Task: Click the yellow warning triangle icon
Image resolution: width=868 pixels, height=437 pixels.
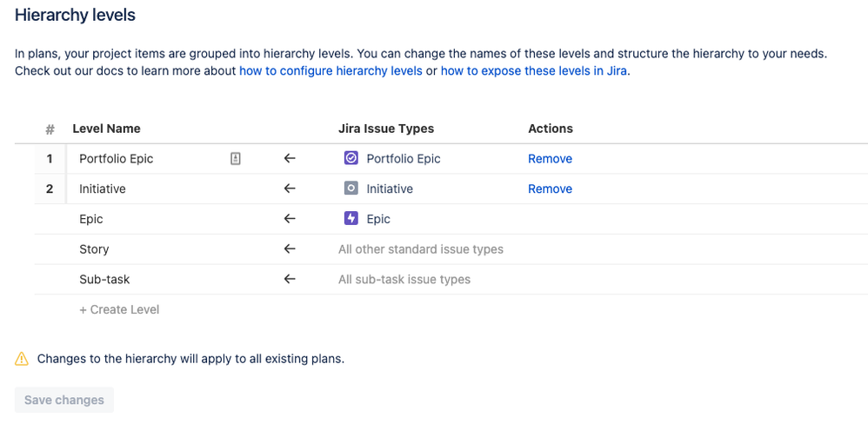Action: pos(22,359)
